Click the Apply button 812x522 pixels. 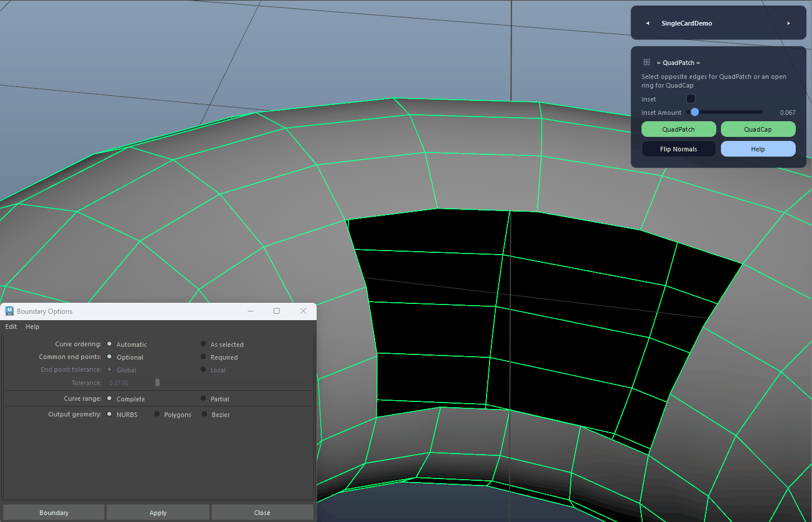point(158,513)
